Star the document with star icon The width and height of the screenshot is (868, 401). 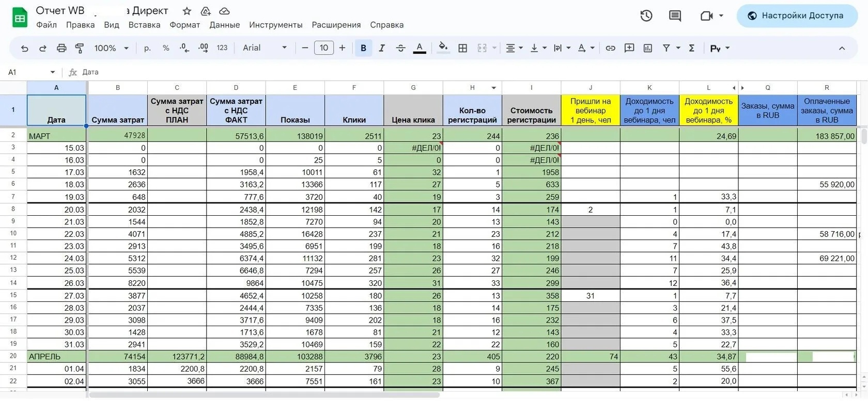pyautogui.click(x=187, y=11)
